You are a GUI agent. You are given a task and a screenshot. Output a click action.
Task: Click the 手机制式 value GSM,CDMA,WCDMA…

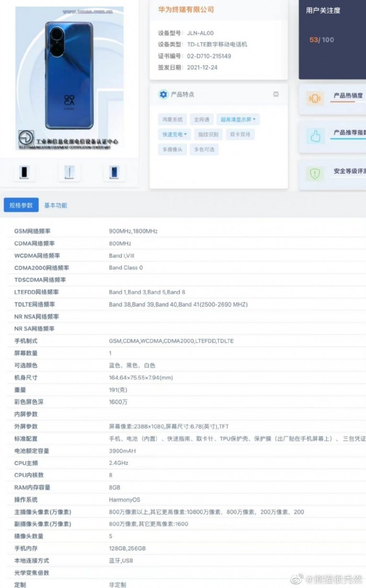pyautogui.click(x=171, y=341)
